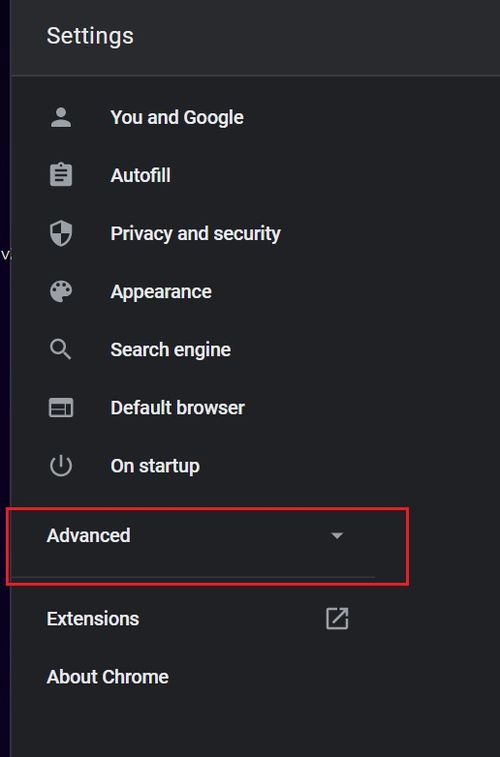The width and height of the screenshot is (500, 757).
Task: Open the Extensions page link
Action: [93, 619]
